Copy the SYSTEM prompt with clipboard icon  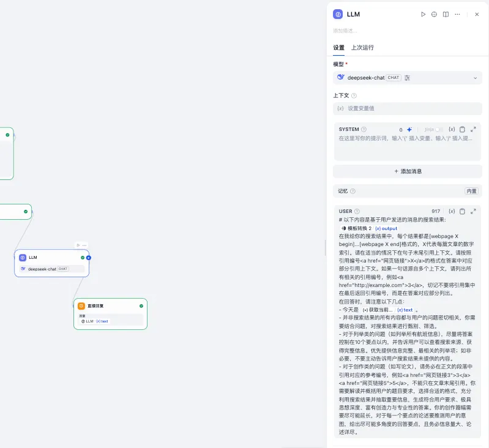pyautogui.click(x=463, y=130)
